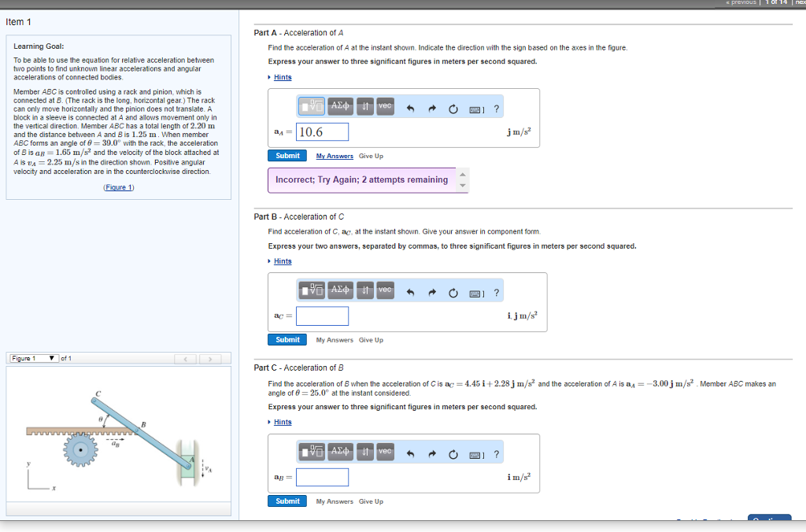
Task: Open the keyboard shortcuts icon in Part A toolbar
Action: coord(474,106)
